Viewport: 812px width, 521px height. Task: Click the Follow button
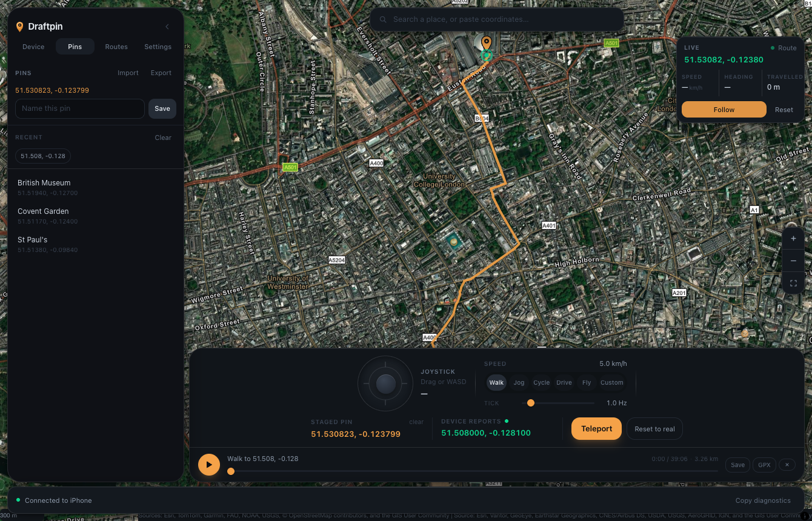724,110
